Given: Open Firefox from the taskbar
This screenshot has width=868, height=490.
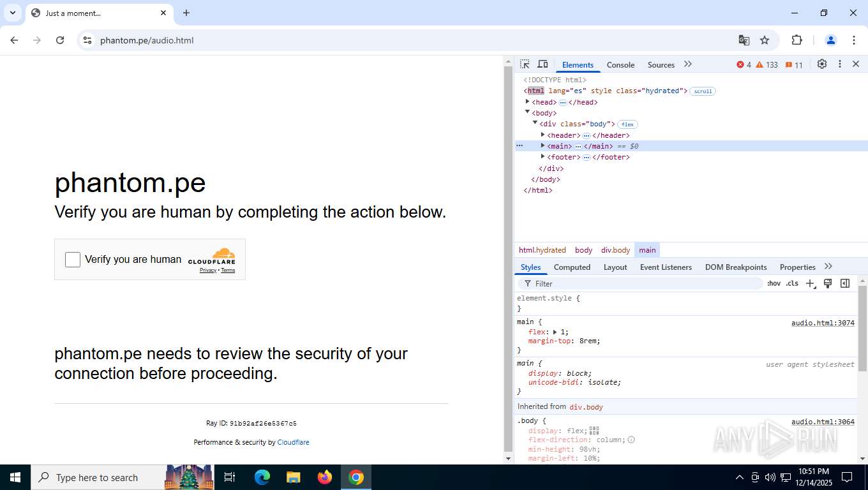Looking at the screenshot, I should (325, 477).
